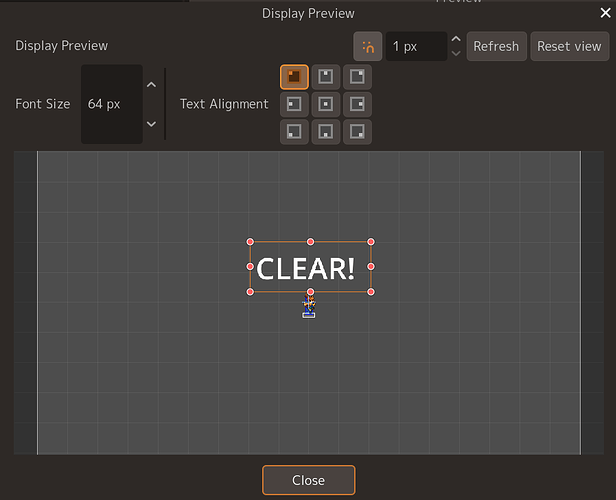Select top-center text alignment

(326, 77)
